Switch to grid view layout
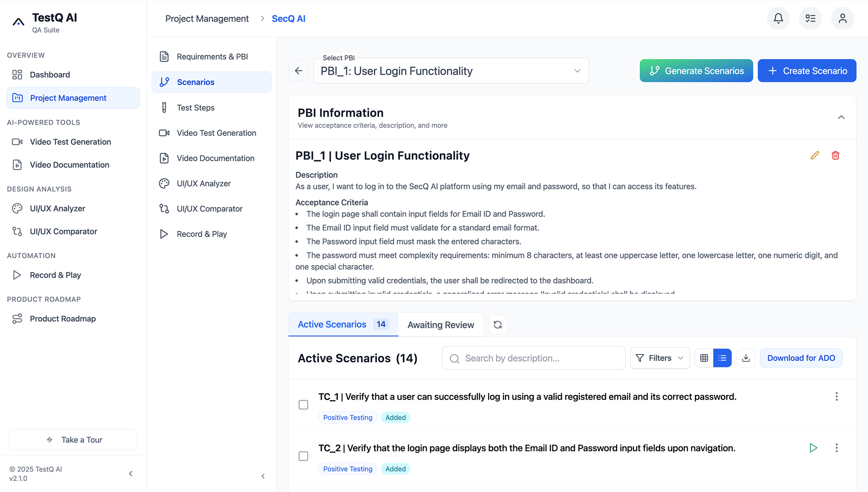The width and height of the screenshot is (868, 492). click(x=704, y=358)
